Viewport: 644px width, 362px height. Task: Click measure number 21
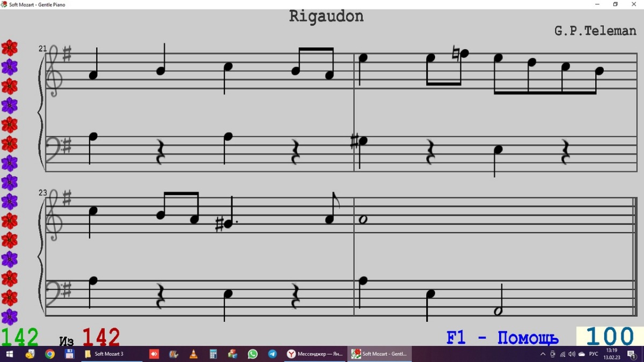[x=42, y=49]
